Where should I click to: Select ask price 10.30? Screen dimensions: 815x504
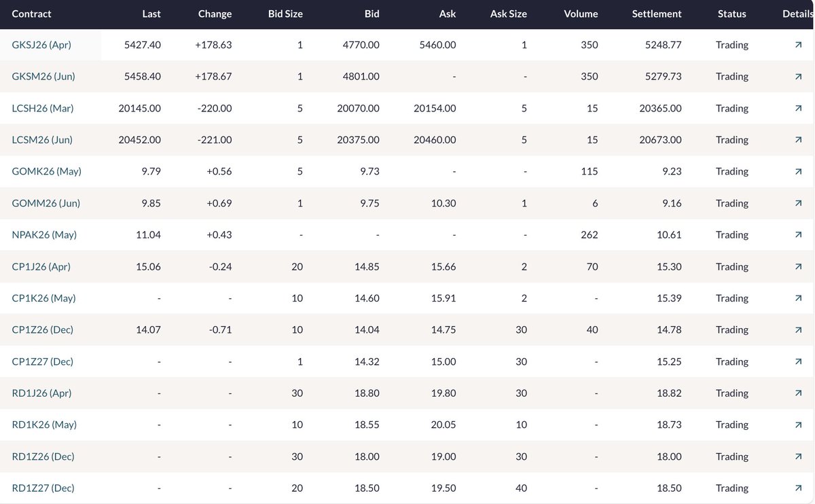(445, 203)
